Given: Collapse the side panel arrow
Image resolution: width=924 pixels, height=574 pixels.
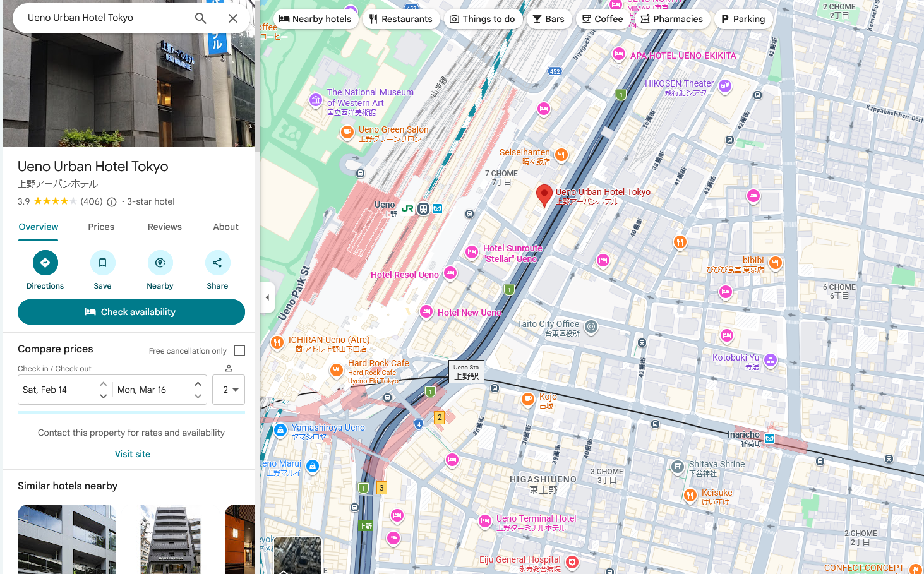Looking at the screenshot, I should [x=267, y=297].
